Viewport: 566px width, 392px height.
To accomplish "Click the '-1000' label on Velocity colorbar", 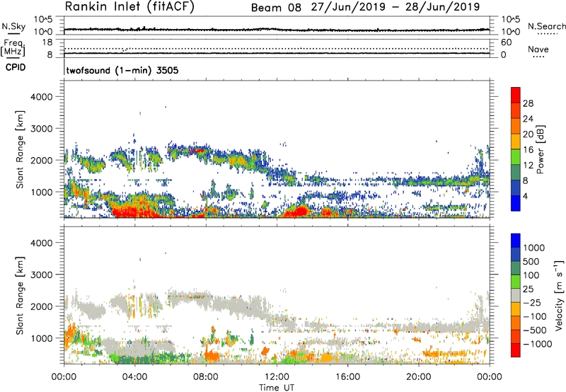I will tap(538, 344).
